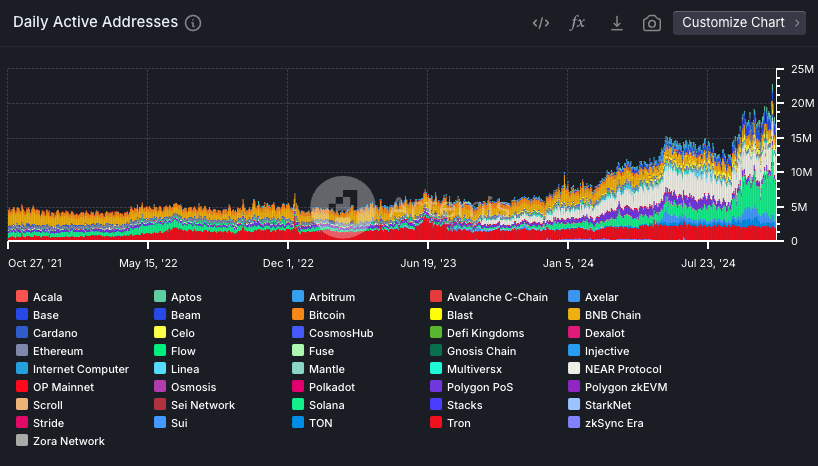Image resolution: width=818 pixels, height=466 pixels.
Task: Download the chart data
Action: pos(617,23)
